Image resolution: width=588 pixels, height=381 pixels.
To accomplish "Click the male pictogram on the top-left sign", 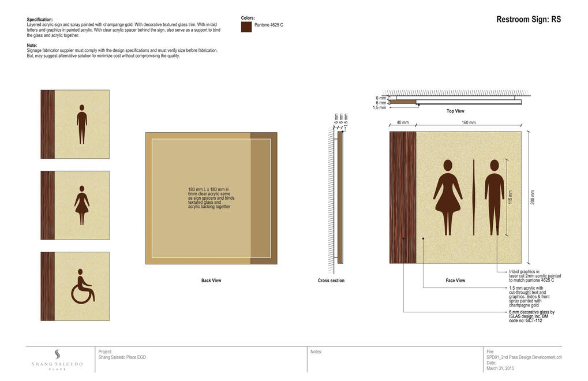I will 82,124.
